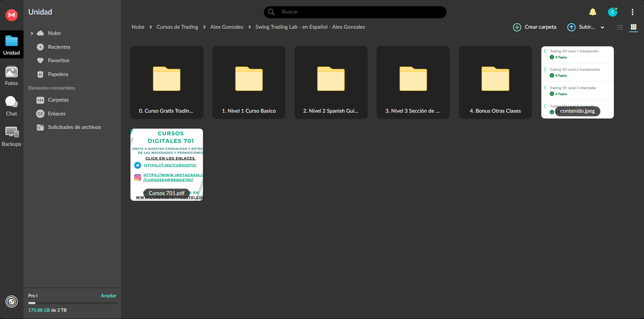
Task: Open the Chat section
Action: [12, 106]
